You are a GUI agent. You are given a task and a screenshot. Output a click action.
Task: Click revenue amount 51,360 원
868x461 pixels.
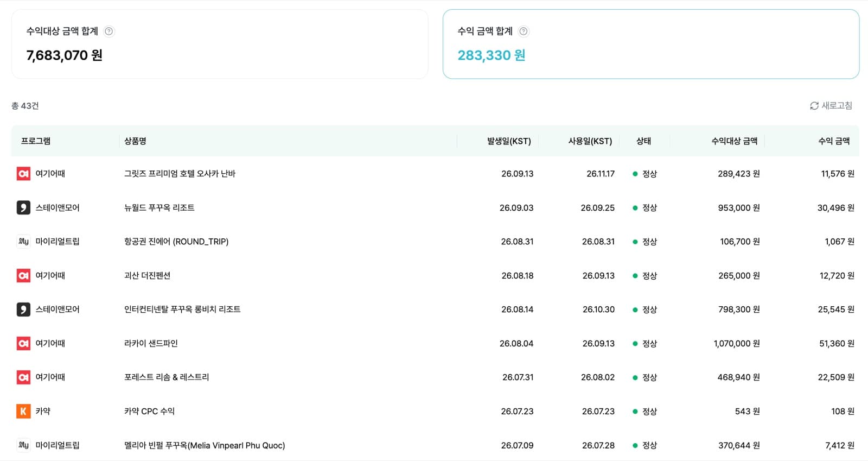(837, 344)
